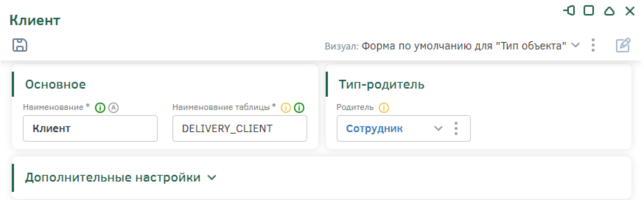
Task: Expand the Визуал dropdown arrow
Action: [x=575, y=45]
